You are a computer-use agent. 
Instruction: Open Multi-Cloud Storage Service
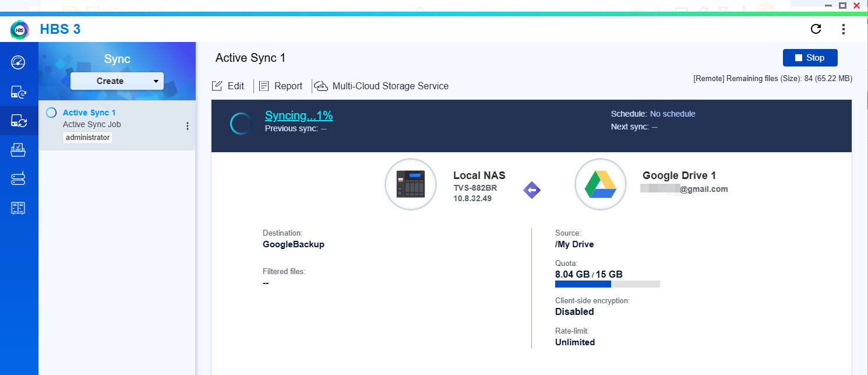[321, 86]
